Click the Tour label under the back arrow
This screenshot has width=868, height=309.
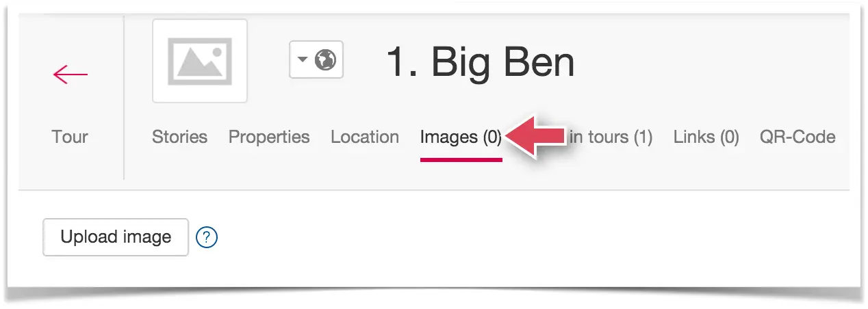pos(70,137)
